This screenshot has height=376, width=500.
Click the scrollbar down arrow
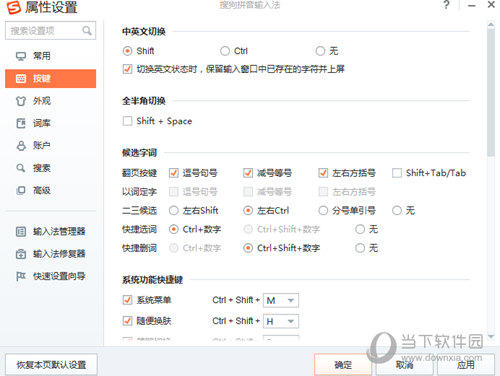[x=491, y=337]
